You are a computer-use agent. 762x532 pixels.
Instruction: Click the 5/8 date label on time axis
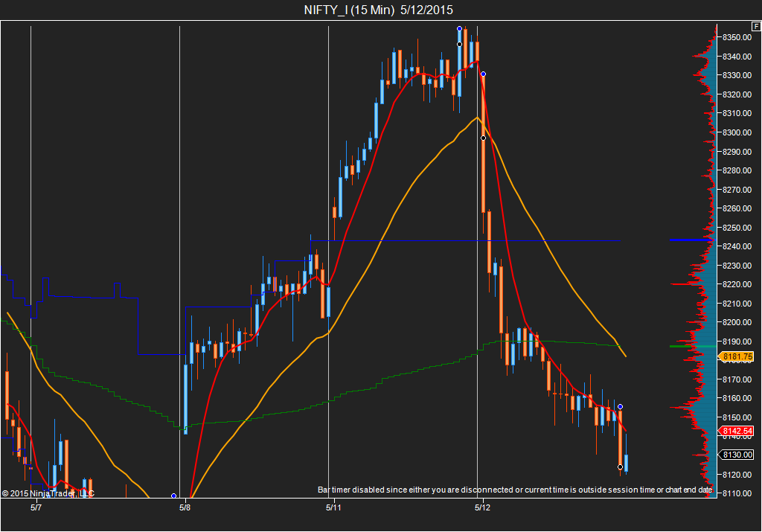click(x=185, y=507)
